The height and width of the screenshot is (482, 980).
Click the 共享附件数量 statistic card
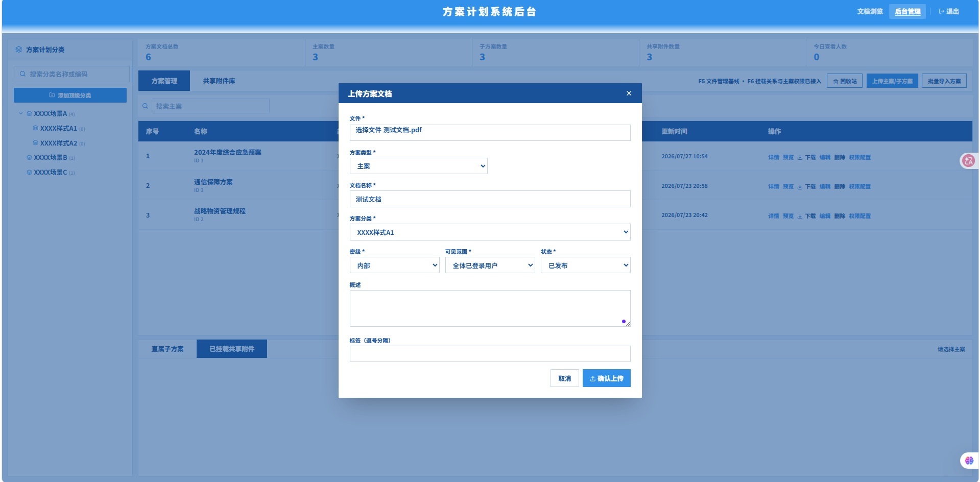722,53
